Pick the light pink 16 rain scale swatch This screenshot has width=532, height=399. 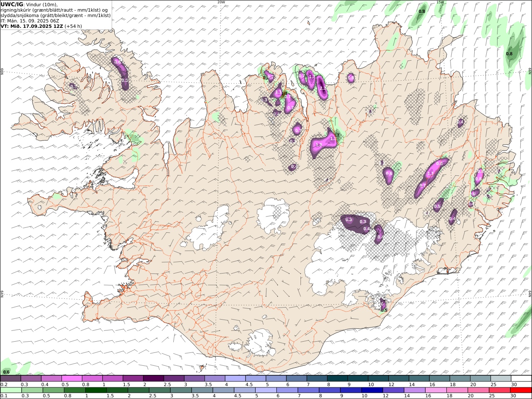(x=436, y=390)
